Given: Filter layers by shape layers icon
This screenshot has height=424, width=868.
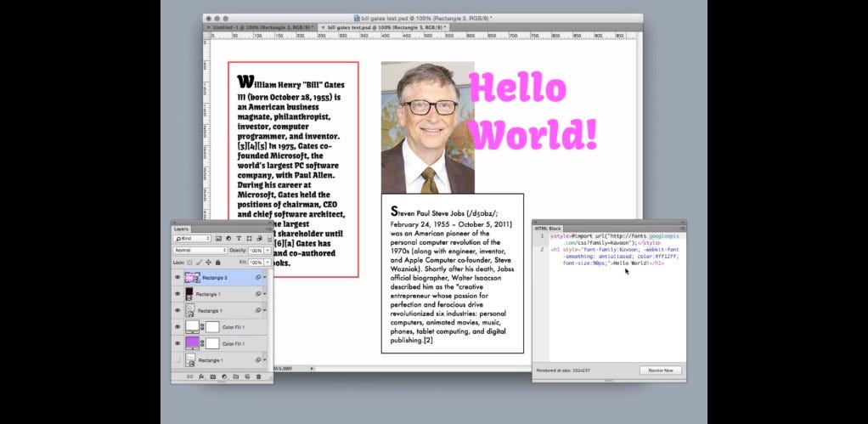Looking at the screenshot, I should [x=249, y=239].
